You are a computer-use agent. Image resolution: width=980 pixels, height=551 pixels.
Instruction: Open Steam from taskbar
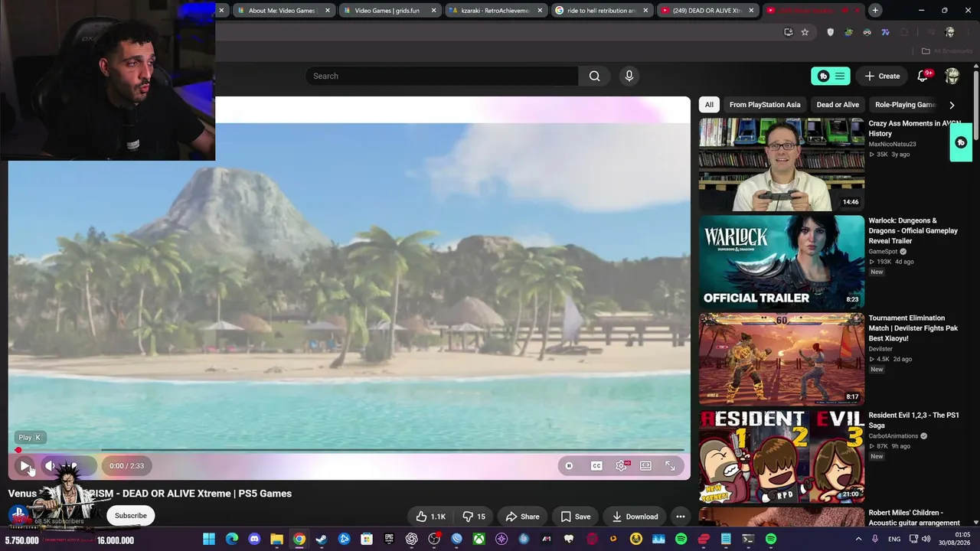pyautogui.click(x=322, y=540)
